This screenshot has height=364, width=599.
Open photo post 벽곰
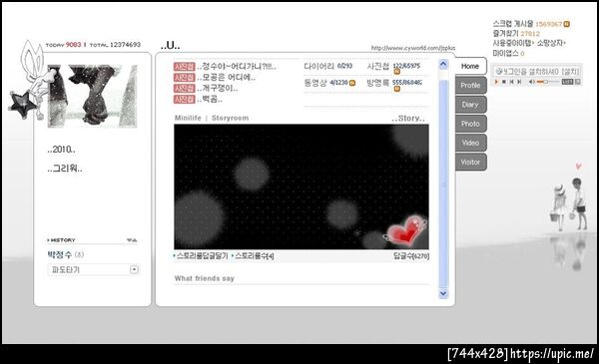(210, 99)
